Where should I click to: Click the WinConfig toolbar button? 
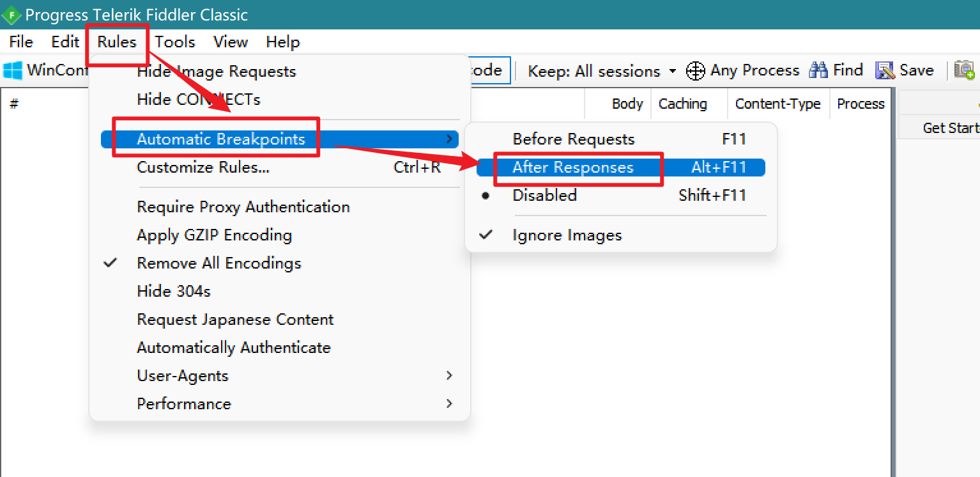(46, 70)
